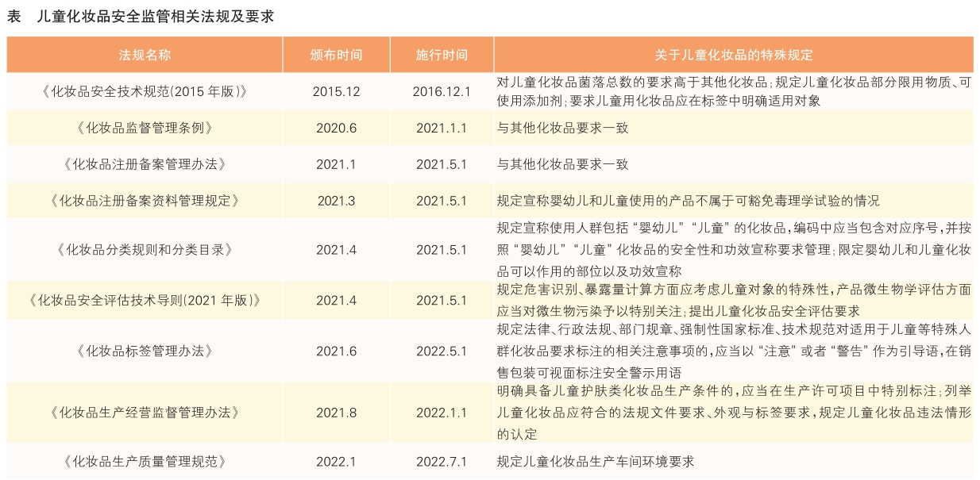Click the 2022.7.1 effective date cell
This screenshot has height=480, width=980.
point(442,461)
